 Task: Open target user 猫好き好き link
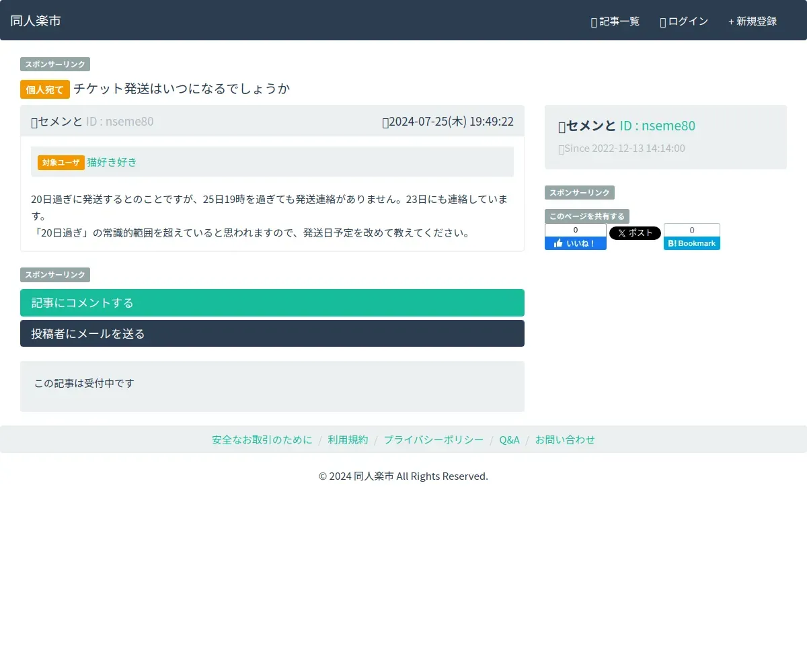[x=112, y=162]
